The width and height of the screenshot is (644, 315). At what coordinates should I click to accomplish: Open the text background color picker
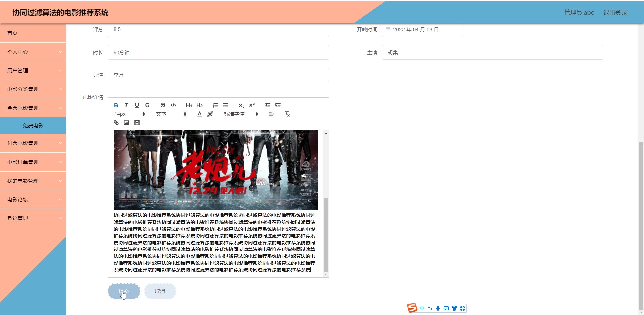pyautogui.click(x=210, y=114)
